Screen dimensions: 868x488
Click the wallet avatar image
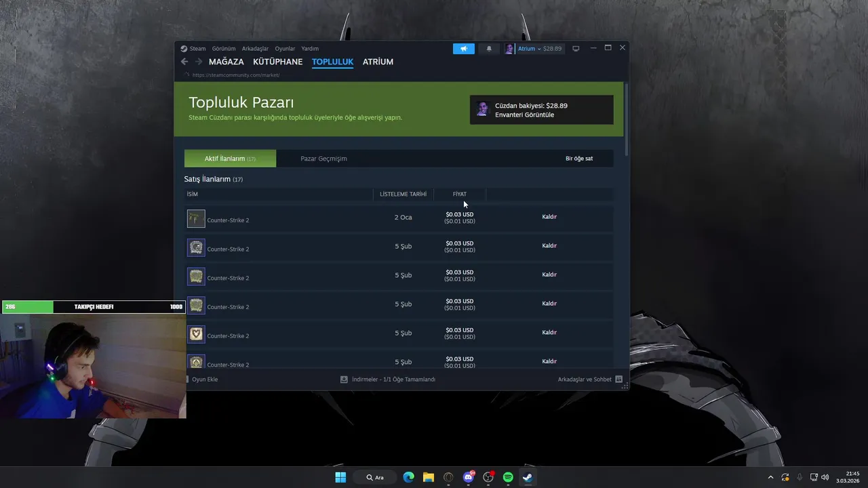[482, 110]
